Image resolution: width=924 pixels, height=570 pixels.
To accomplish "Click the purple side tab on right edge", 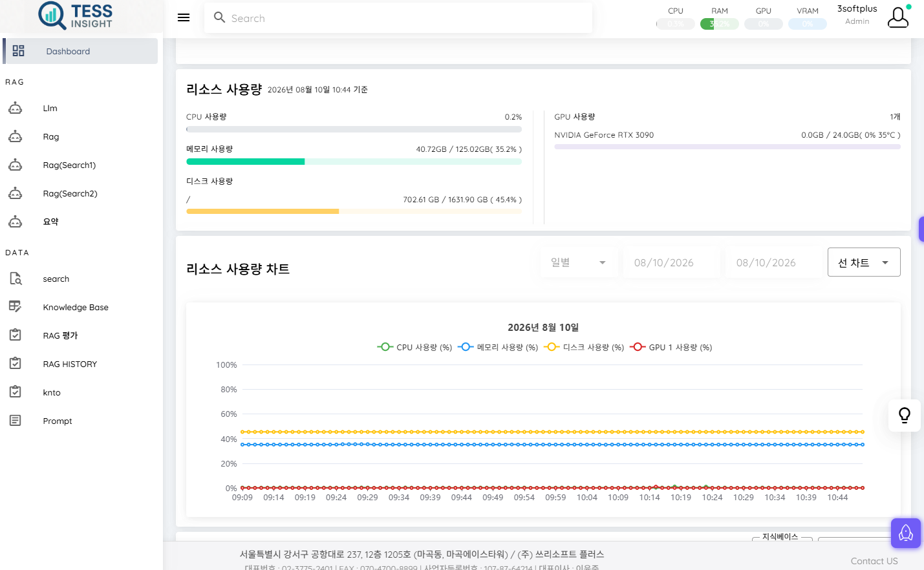I will coord(921,229).
